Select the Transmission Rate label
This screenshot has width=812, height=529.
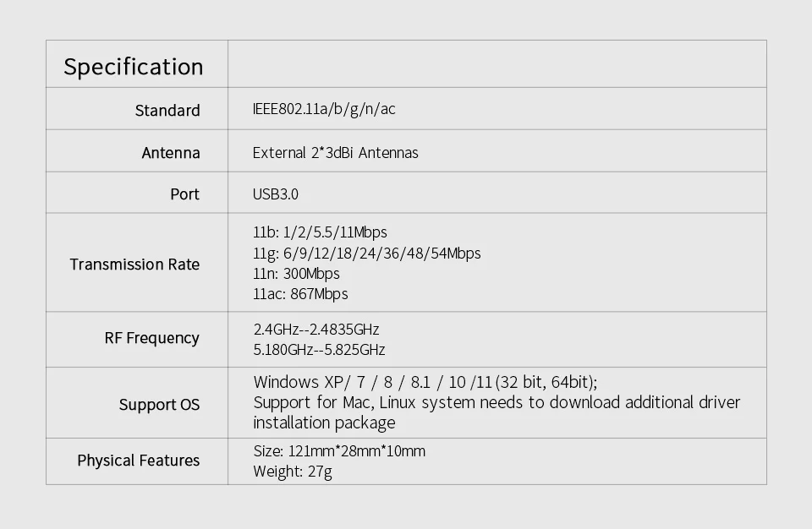coord(134,264)
